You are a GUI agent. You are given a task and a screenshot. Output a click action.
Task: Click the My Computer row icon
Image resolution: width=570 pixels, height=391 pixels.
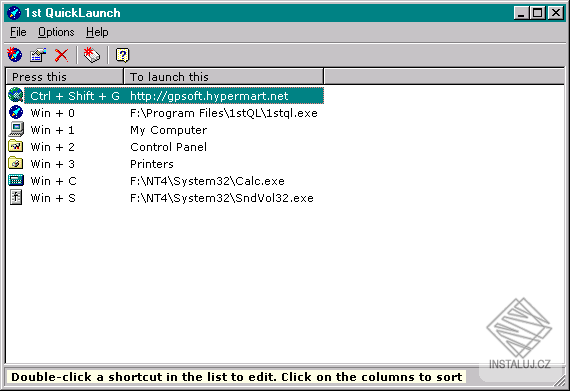click(16, 129)
